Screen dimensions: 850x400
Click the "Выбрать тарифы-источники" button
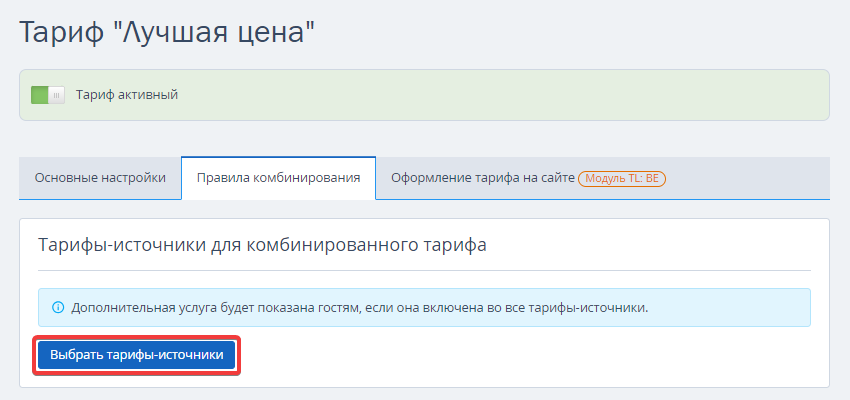pos(137,355)
